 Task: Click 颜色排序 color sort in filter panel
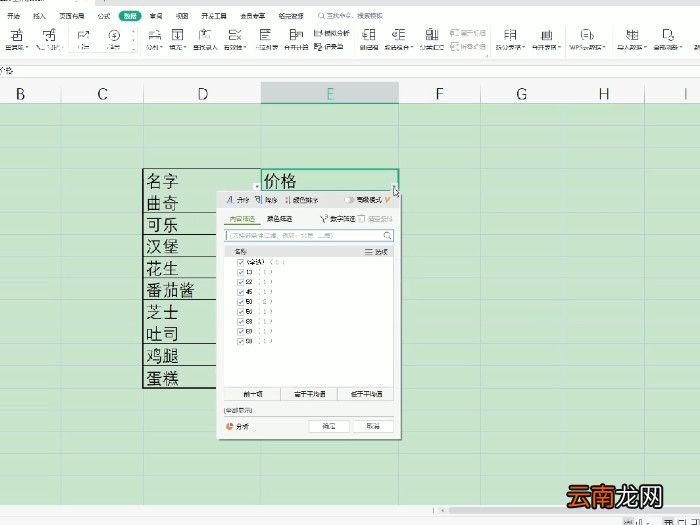(301, 200)
